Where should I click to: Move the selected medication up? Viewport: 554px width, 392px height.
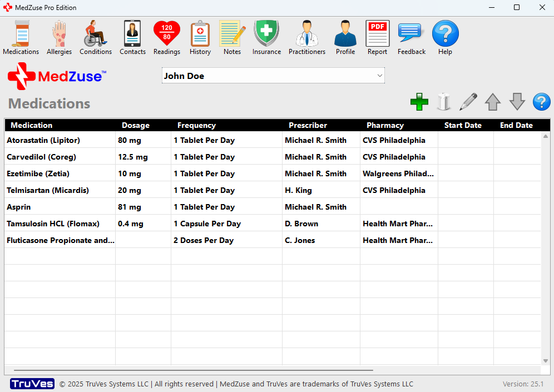(x=492, y=102)
